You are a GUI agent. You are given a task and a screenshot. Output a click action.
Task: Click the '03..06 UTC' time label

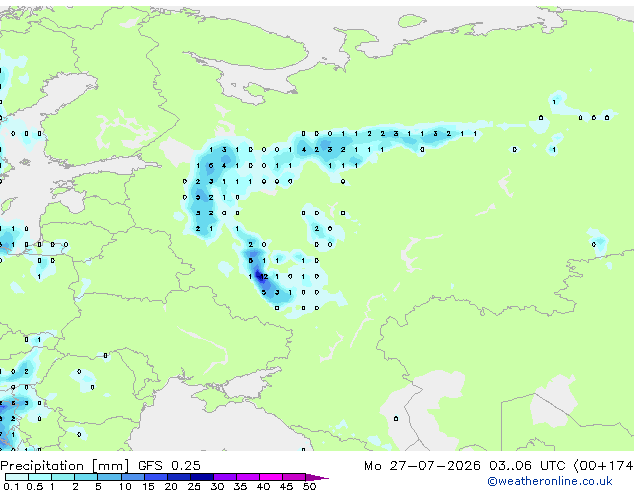pyautogui.click(x=527, y=466)
